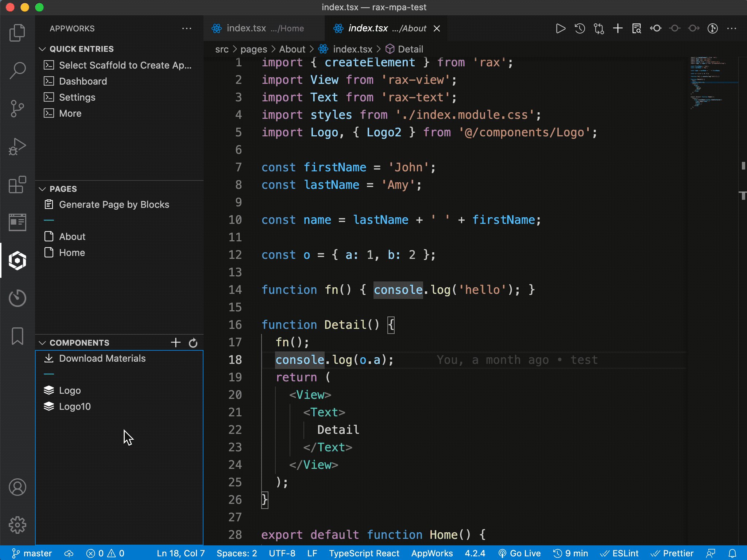Click the Run play icon in editor toolbar
This screenshot has width=747, height=560.
click(x=561, y=28)
